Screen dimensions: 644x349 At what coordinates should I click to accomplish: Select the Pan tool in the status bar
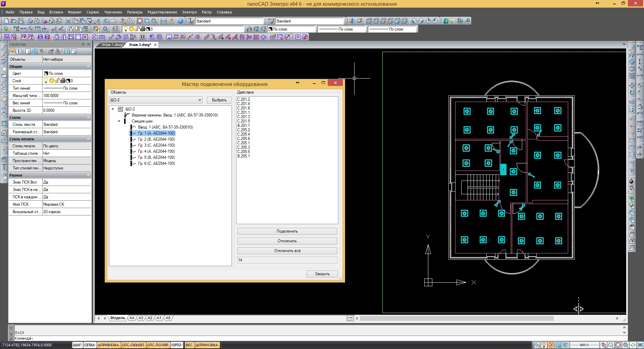pos(604,345)
